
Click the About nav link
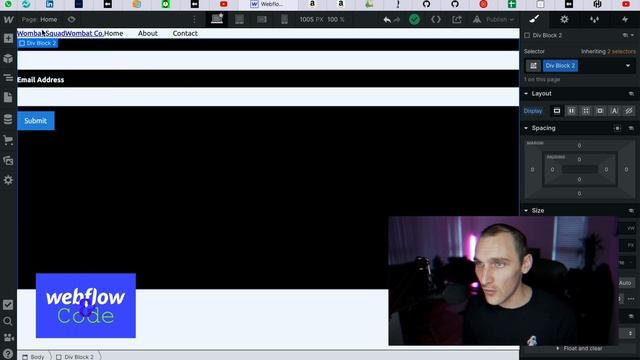147,33
